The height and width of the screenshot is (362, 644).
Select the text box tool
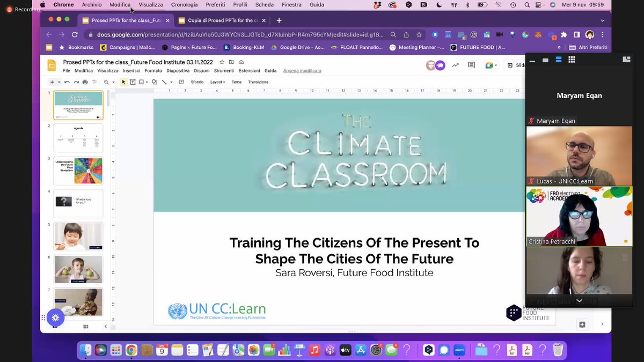point(132,82)
